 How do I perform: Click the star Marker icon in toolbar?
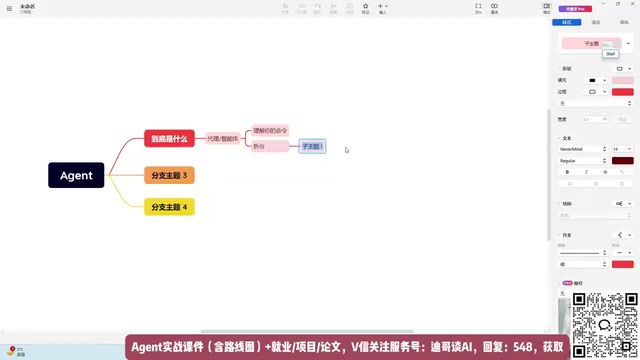pos(365,8)
